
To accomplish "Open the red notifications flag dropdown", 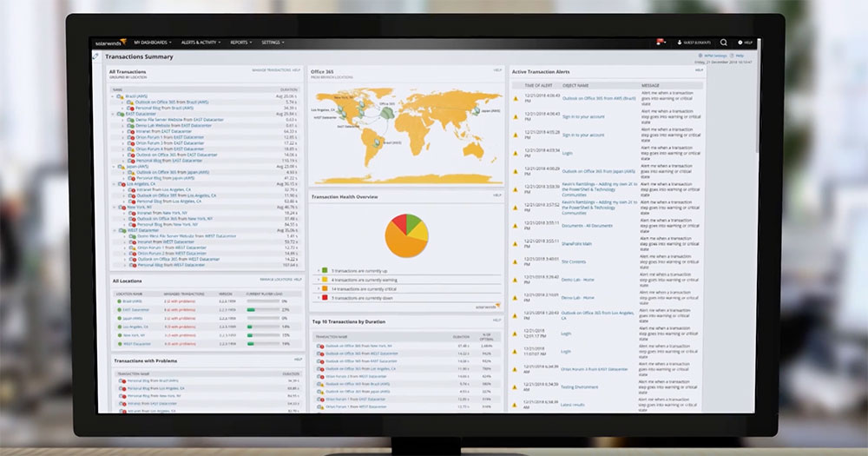I will pyautogui.click(x=661, y=42).
